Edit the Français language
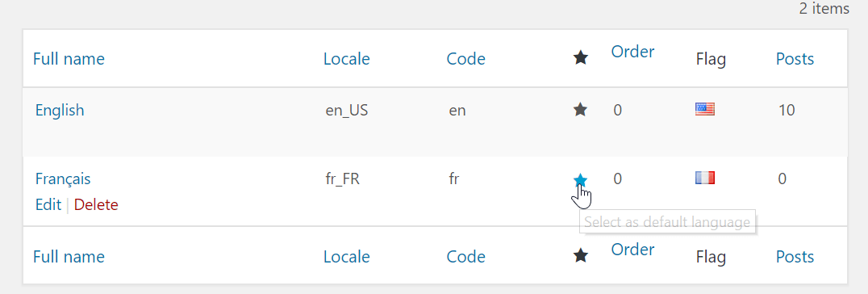The image size is (868, 294). 48,204
